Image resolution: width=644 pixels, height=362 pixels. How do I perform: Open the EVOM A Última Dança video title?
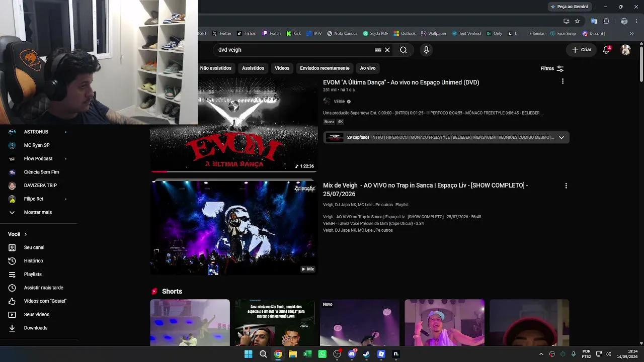pyautogui.click(x=401, y=82)
